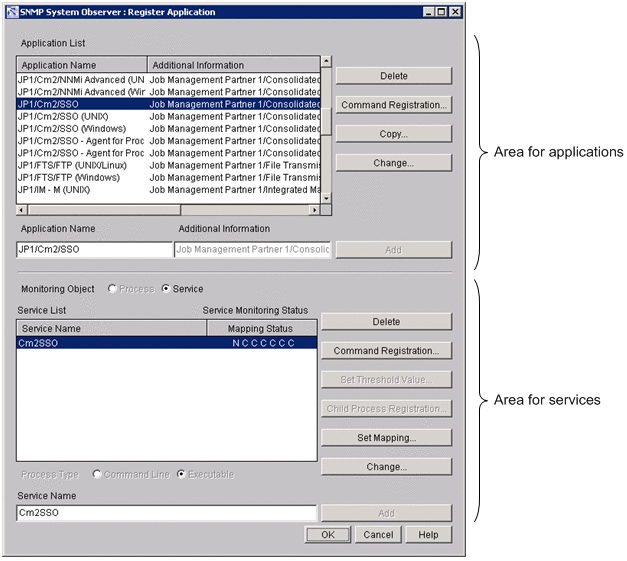627x561 pixels.
Task: Click the Application Name column header
Action: [x=82, y=65]
